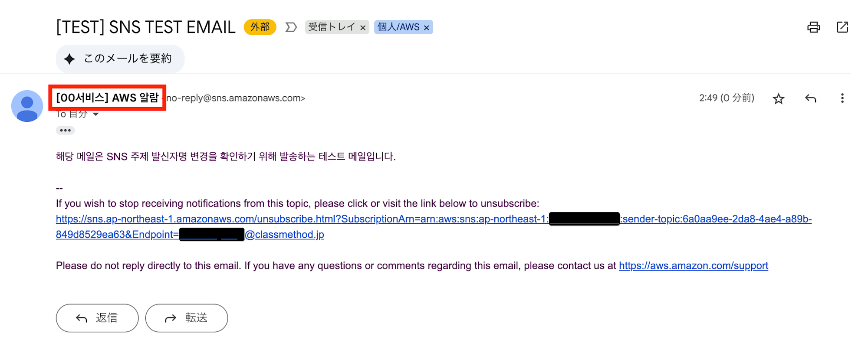Click このメールを要約 summarize button
The image size is (868, 350).
pyautogui.click(x=120, y=59)
